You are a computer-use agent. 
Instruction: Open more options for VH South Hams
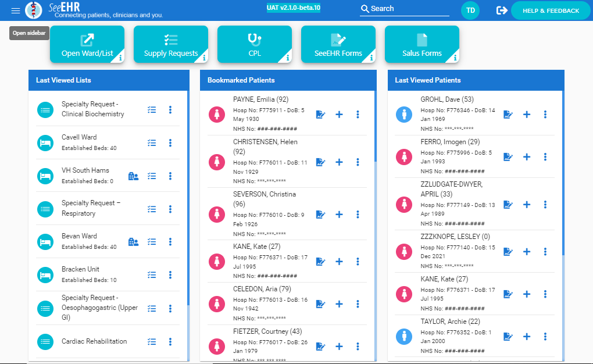170,176
